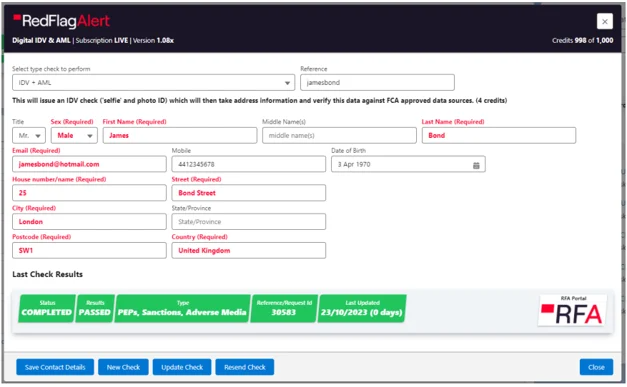Click the RedFlagAlert logo
The width and height of the screenshot is (627, 387).
pyautogui.click(x=62, y=21)
